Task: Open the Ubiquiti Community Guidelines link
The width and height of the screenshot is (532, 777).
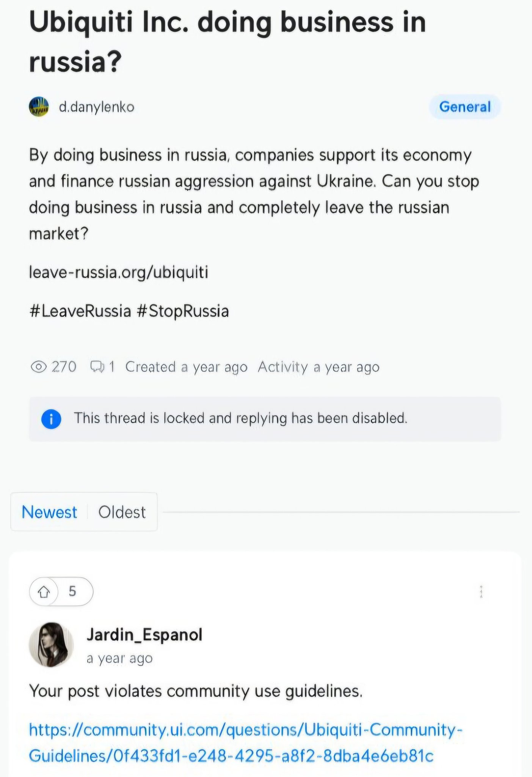Action: click(246, 742)
